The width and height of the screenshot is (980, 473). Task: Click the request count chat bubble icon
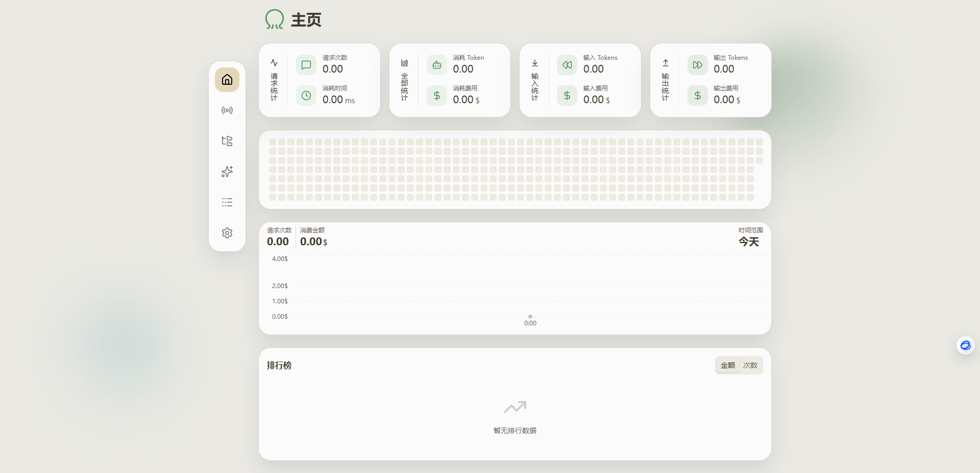click(x=306, y=65)
